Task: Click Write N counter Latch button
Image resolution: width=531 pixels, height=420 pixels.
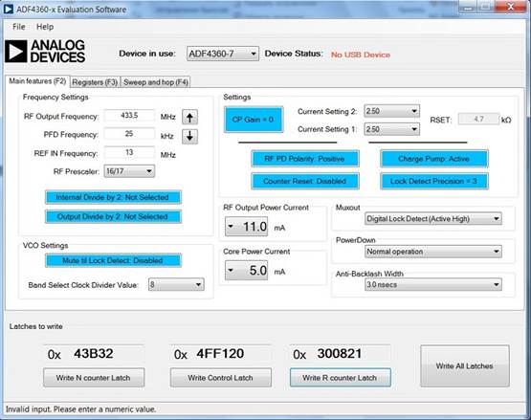Action: [x=94, y=378]
